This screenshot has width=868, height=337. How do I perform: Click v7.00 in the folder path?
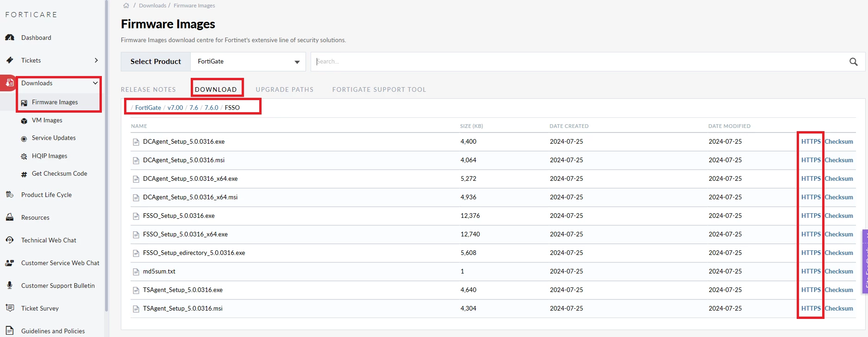pos(175,108)
